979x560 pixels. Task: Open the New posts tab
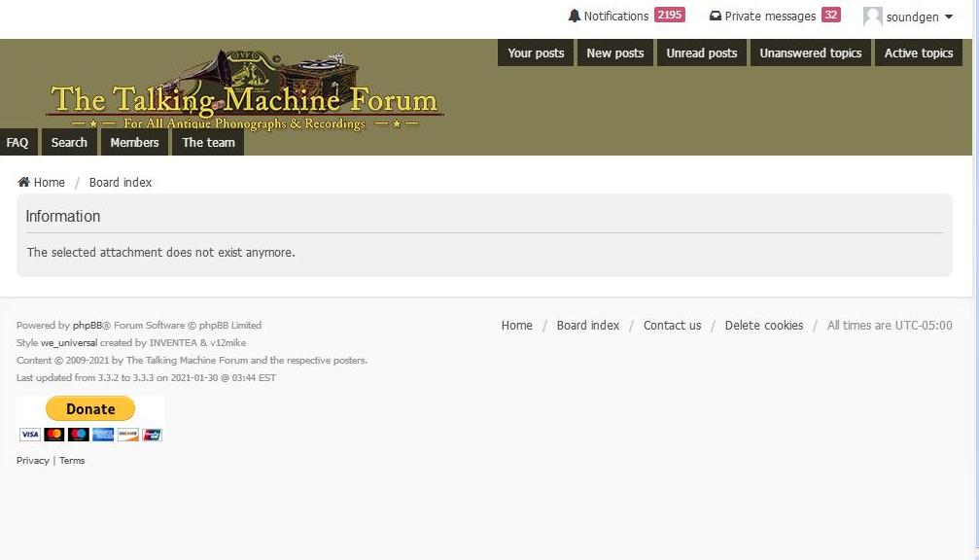(x=615, y=53)
